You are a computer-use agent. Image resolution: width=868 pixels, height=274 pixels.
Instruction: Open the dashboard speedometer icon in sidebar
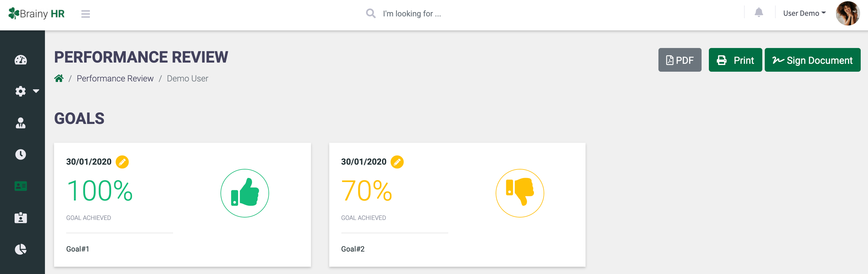(21, 60)
